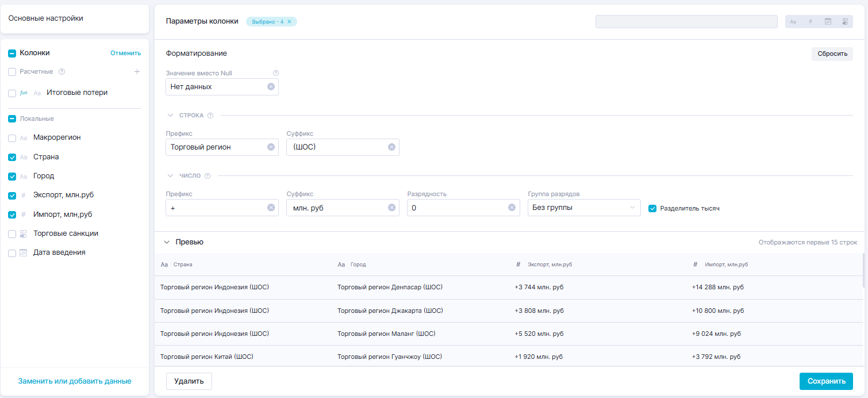This screenshot has width=868, height=398.
Task: Click the date type calendar filter icon
Action: click(x=828, y=22)
